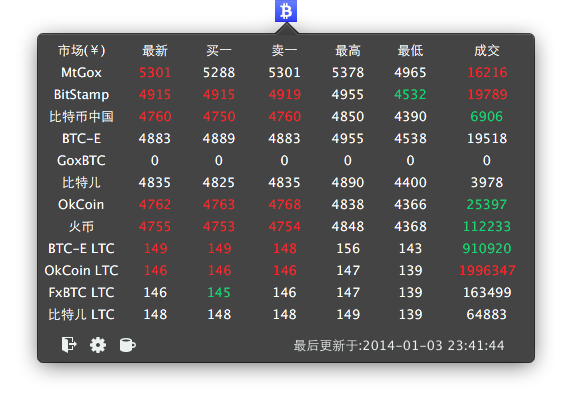
Task: Click OkCoin high value 4838
Action: (348, 204)
